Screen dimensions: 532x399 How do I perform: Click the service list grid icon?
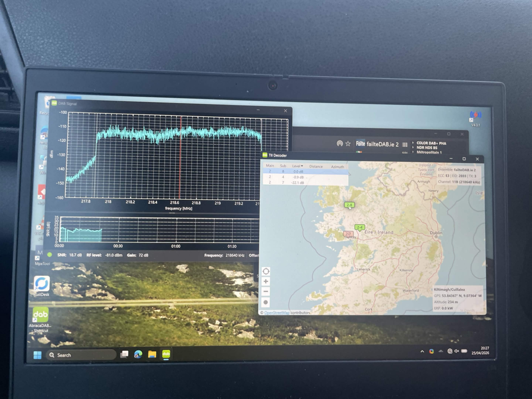pos(405,145)
